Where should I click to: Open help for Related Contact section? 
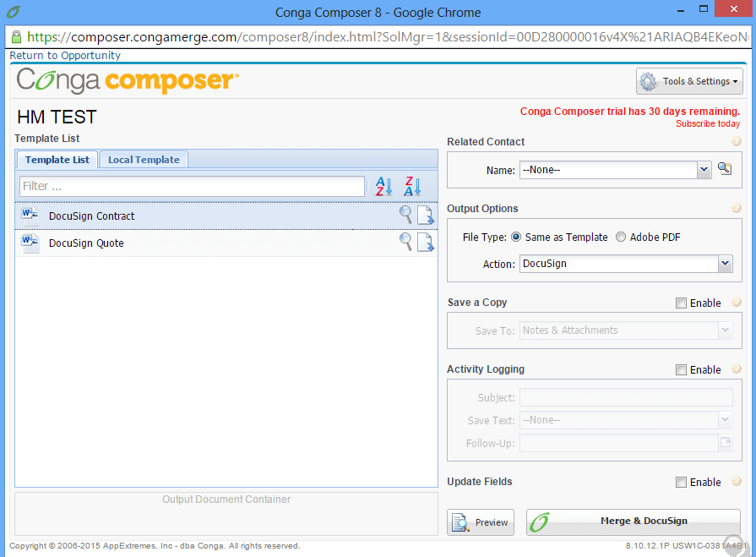point(737,141)
